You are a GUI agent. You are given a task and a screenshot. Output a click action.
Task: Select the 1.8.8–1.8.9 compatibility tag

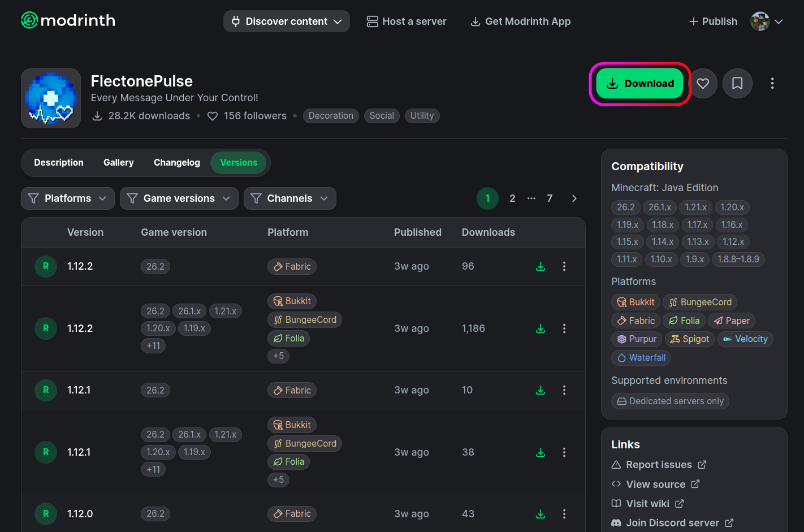click(738, 259)
